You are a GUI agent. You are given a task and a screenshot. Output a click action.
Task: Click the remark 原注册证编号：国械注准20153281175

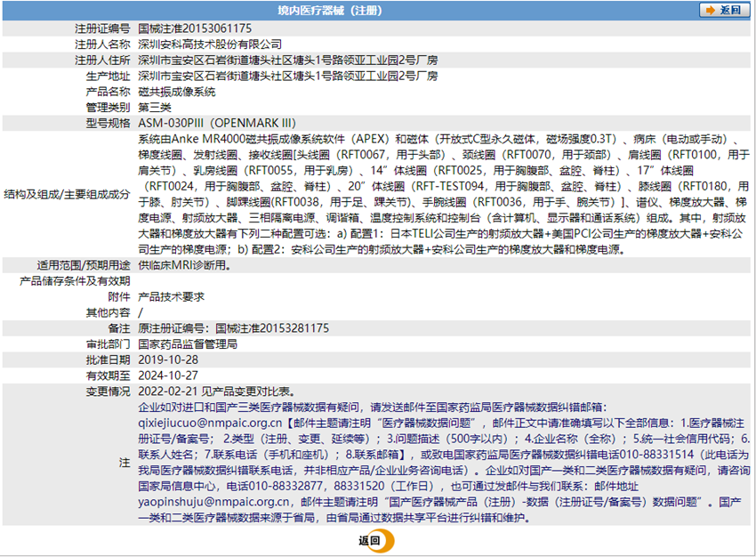coord(233,328)
